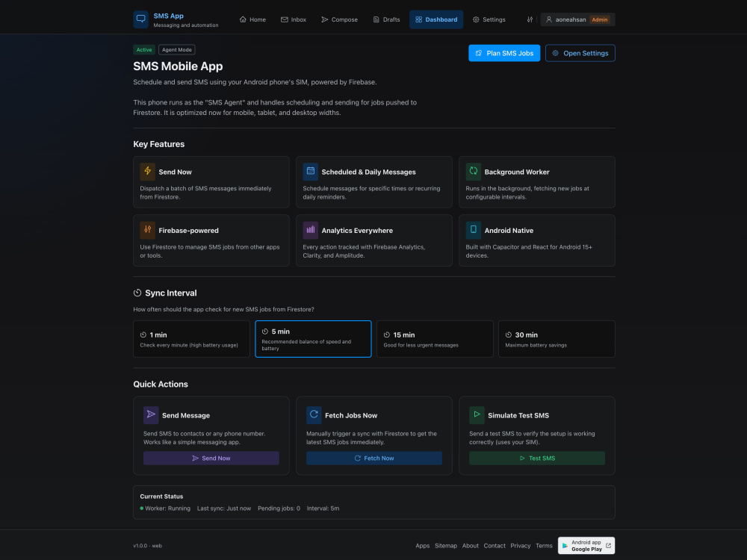Go to the Home tab
Viewport: 747px width, 560px height.
click(x=252, y=19)
